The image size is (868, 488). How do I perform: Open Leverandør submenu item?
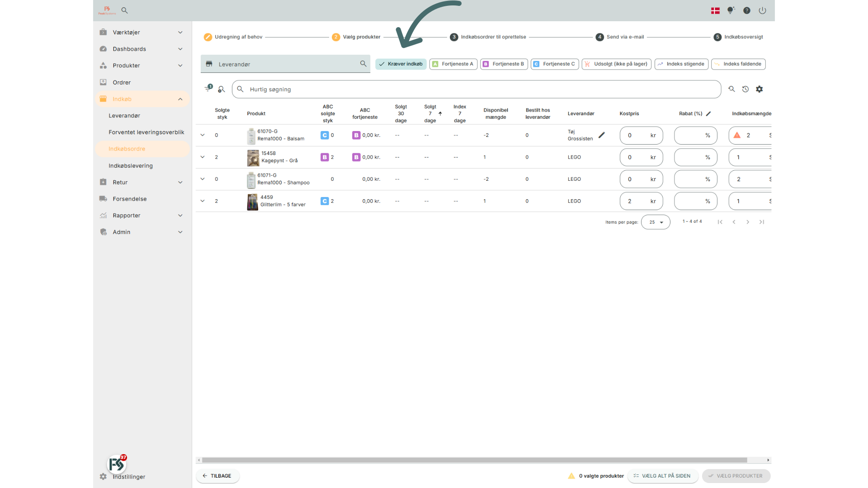(x=142, y=116)
